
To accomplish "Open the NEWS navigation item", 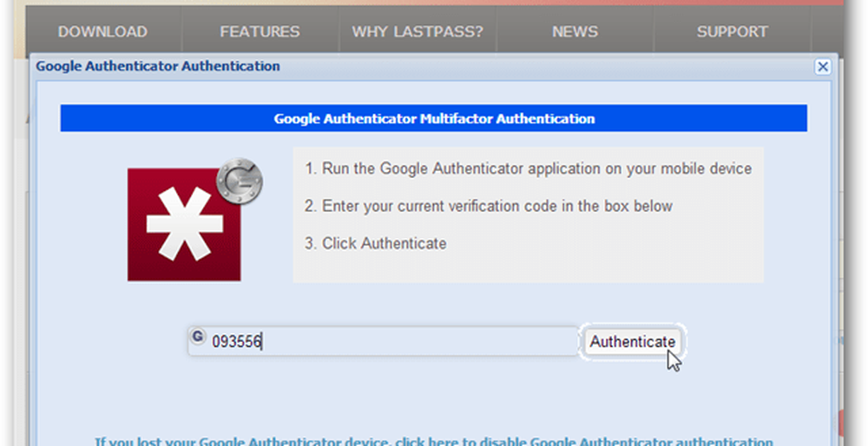I will click(575, 31).
